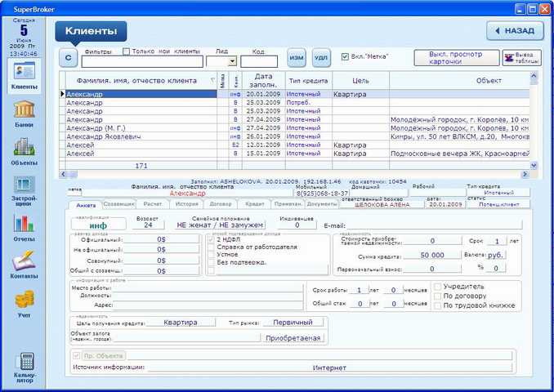
Task: Switch to the Кредит tab
Action: pos(254,204)
